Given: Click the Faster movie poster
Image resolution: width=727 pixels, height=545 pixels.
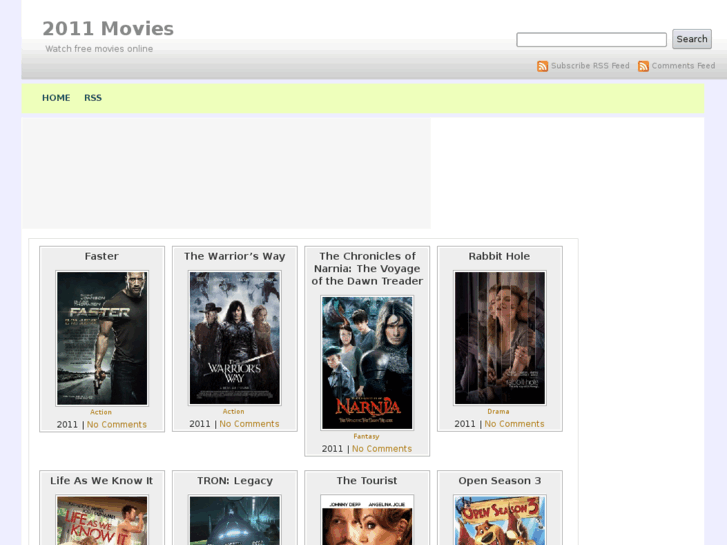Looking at the screenshot, I should pyautogui.click(x=102, y=338).
